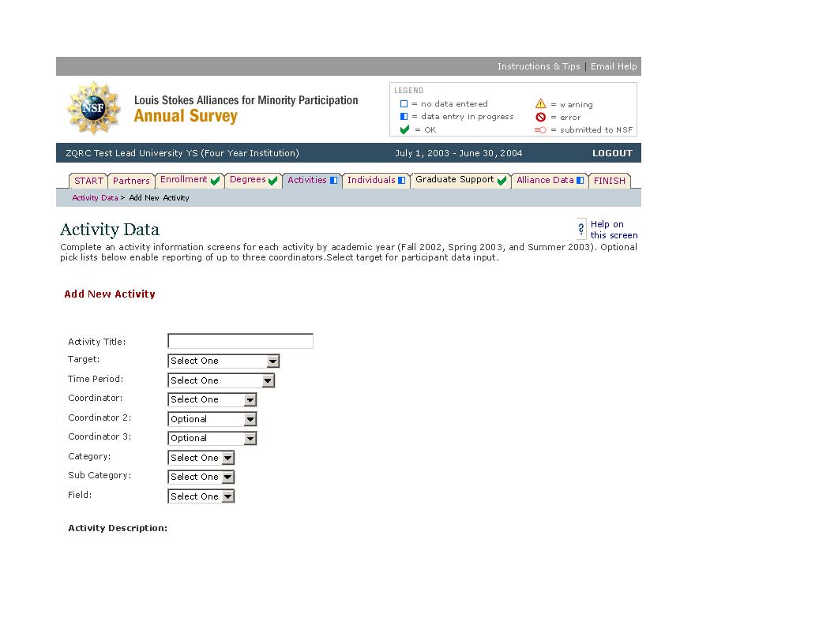This screenshot has width=834, height=644.
Task: Click in-progress icon on Activities tab
Action: pos(333,181)
